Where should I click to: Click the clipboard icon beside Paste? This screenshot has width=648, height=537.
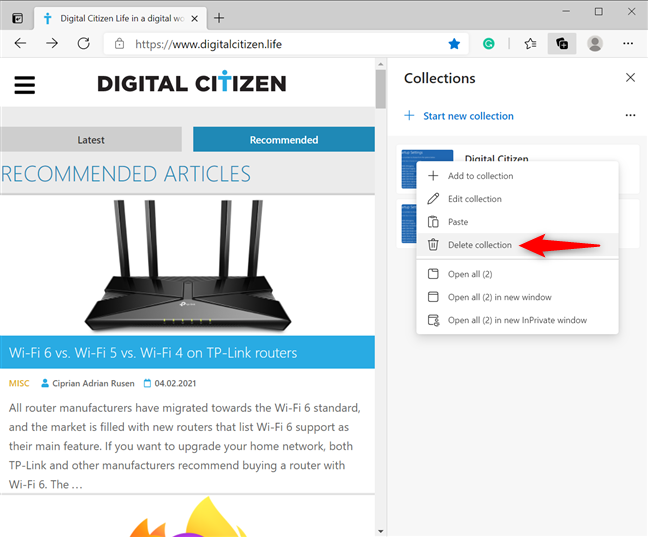pyautogui.click(x=433, y=222)
